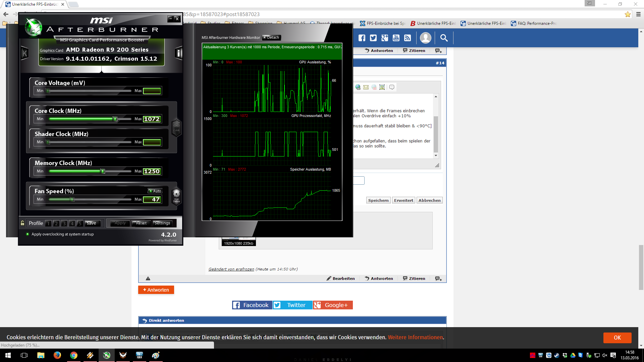Toggle the fan speed Auto button

(x=155, y=191)
